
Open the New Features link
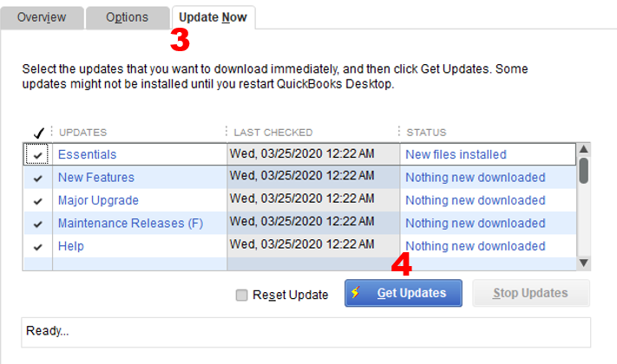(x=95, y=178)
